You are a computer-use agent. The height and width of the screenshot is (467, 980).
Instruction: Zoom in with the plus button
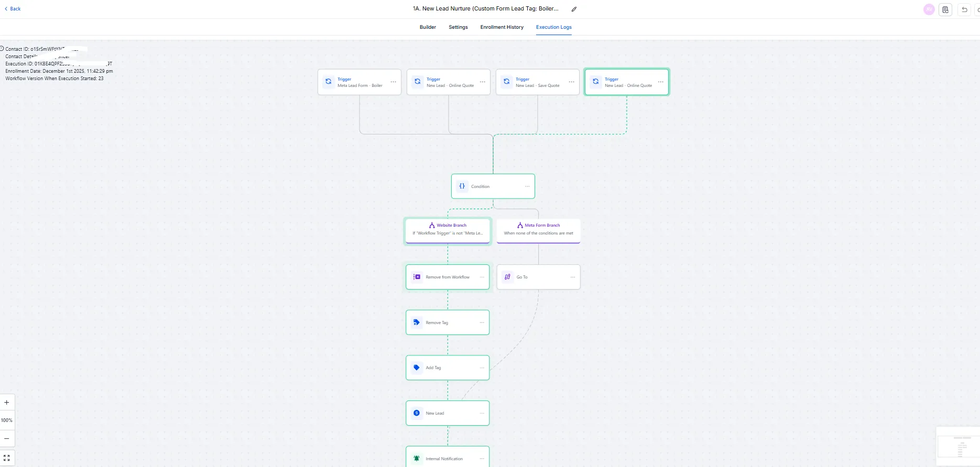coord(7,403)
